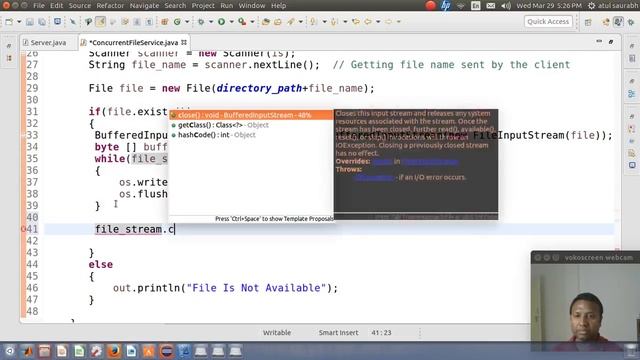Open the Debug dropdown arrow
The image size is (640, 360).
point(211,22)
